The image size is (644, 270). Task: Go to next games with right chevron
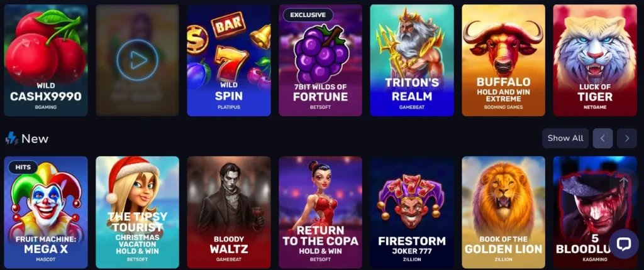627,138
